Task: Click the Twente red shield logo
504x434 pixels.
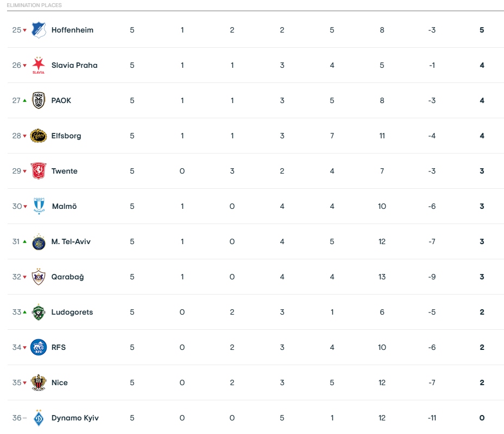Action: coord(39,171)
